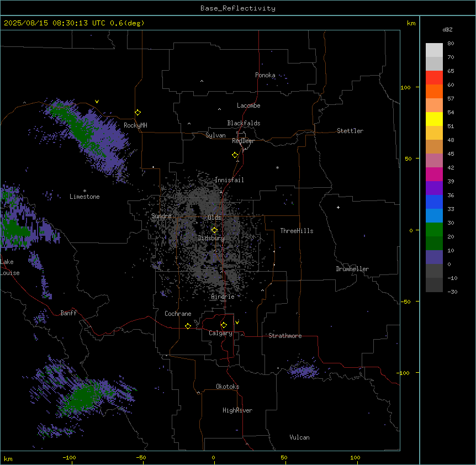
Task: Click the Base_Reflectivity title
Action: [x=238, y=8]
